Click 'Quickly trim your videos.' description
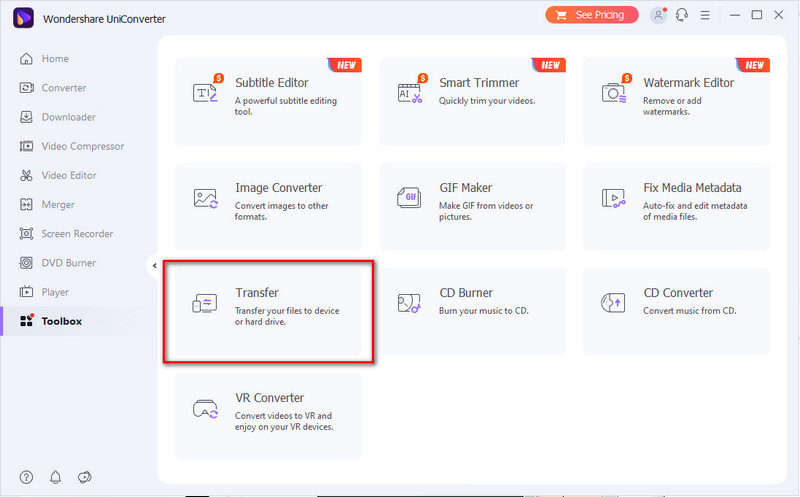This screenshot has height=497, width=800. click(x=487, y=101)
